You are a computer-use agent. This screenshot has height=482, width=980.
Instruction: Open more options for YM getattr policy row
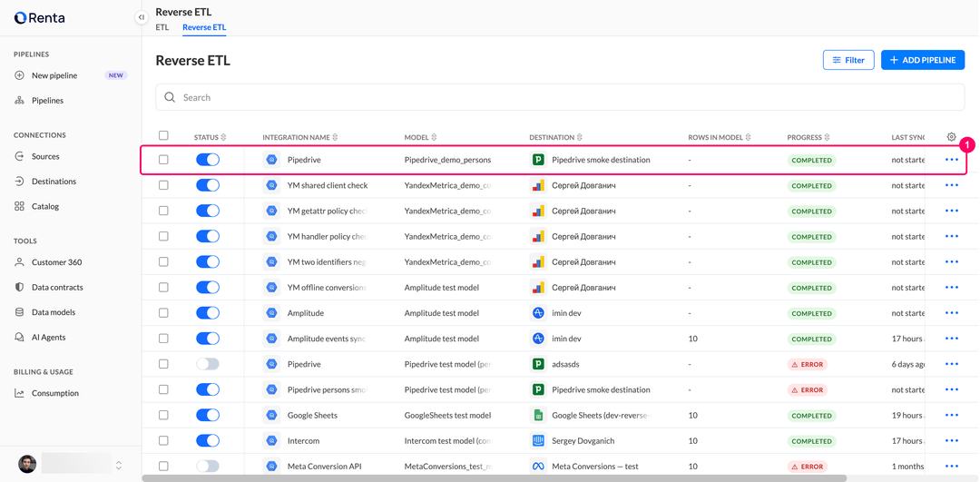pos(952,211)
